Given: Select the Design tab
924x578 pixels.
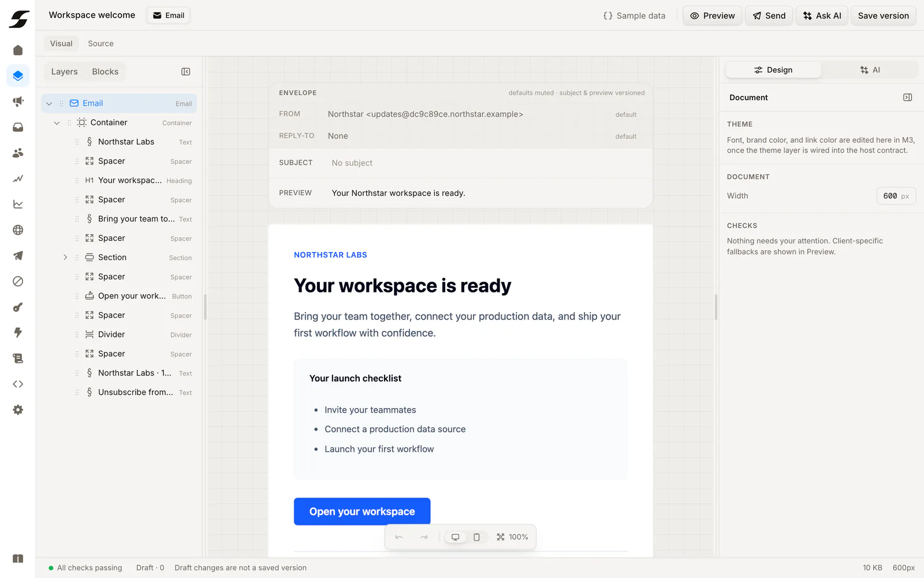Looking at the screenshot, I should 773,70.
